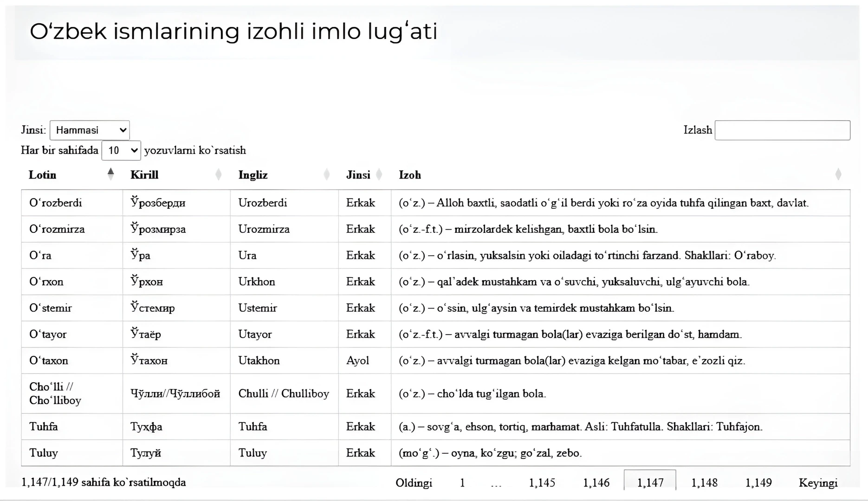Click the Ingliz column sort icon
Screen dimensions: 868x501
327,174
